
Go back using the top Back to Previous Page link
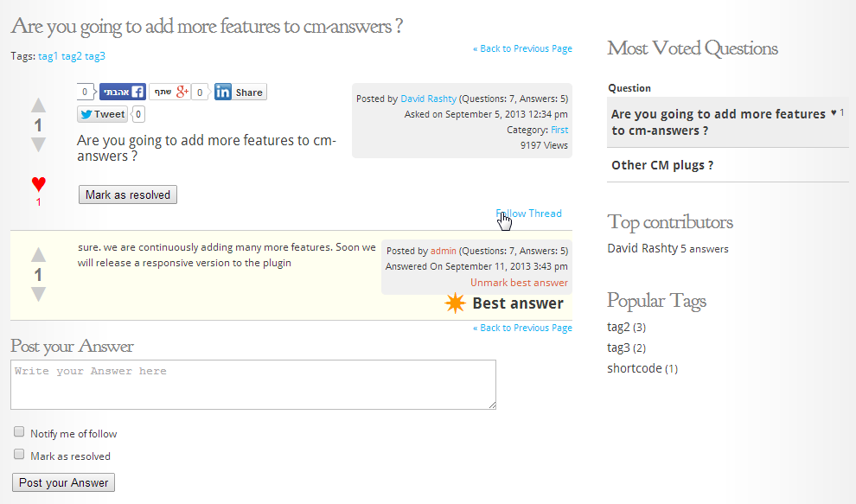point(522,48)
